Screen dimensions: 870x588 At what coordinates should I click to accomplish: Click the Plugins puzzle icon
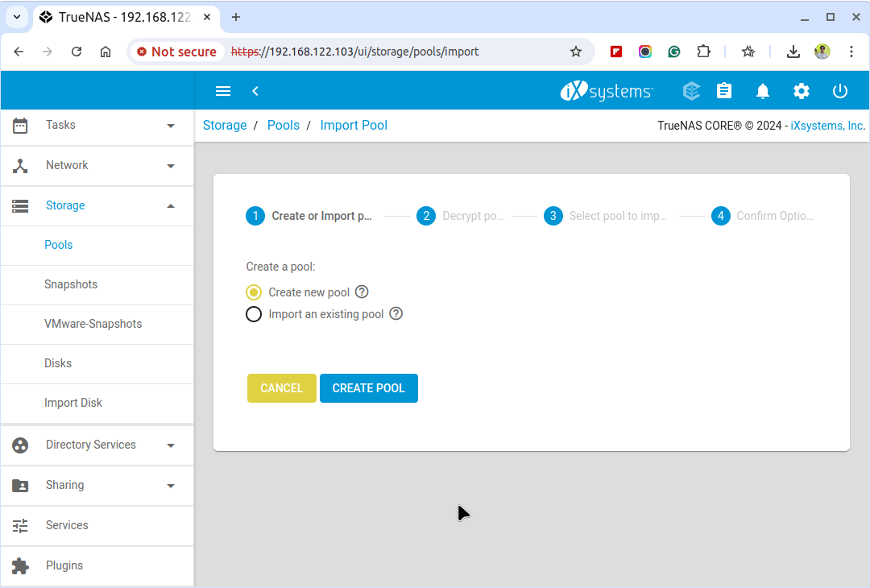click(20, 565)
